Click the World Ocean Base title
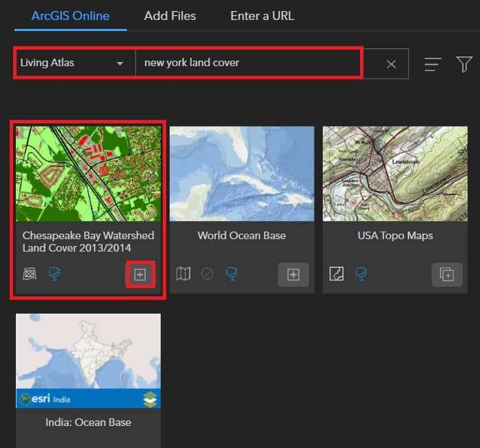This screenshot has height=448, width=480. pyautogui.click(x=242, y=235)
